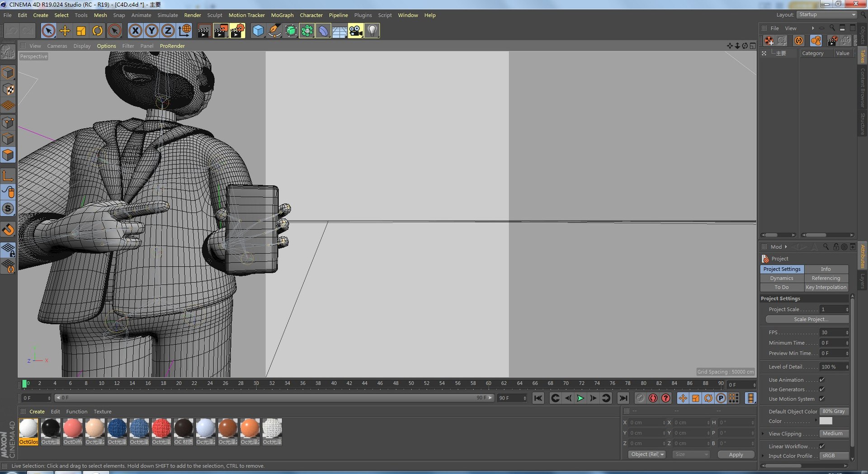Open the ProRender viewport menu
Screen dimensions: 868x474
tap(172, 46)
